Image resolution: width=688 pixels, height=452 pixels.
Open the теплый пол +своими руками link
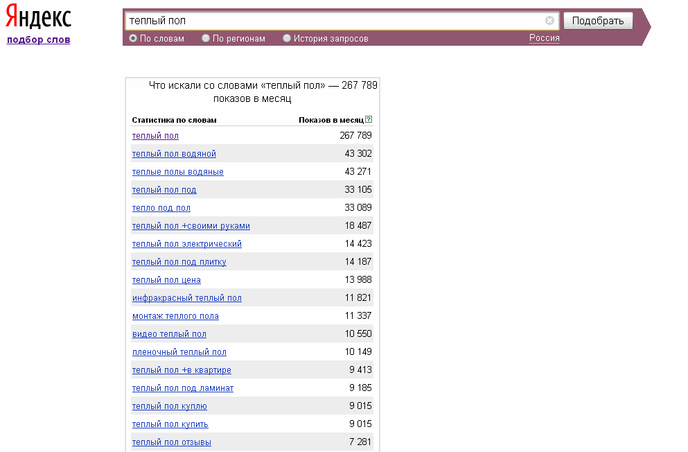point(191,226)
